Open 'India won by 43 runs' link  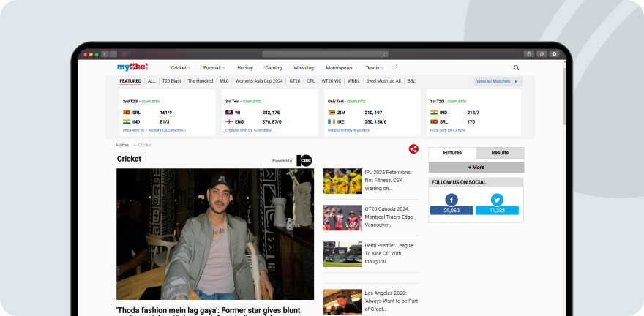[x=448, y=130]
